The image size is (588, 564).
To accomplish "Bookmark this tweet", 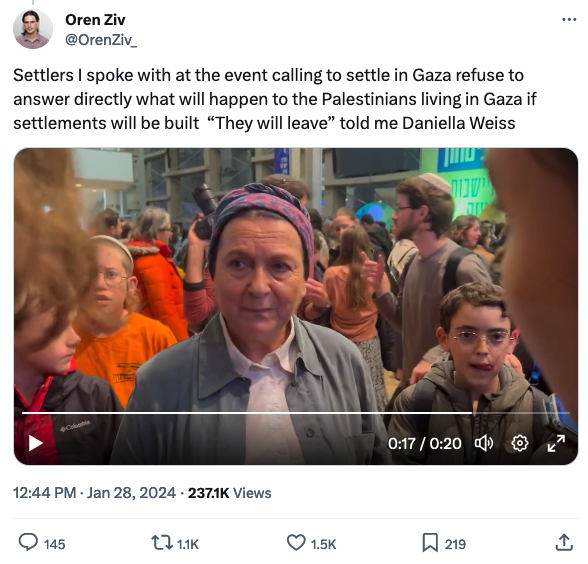I will coord(430,543).
